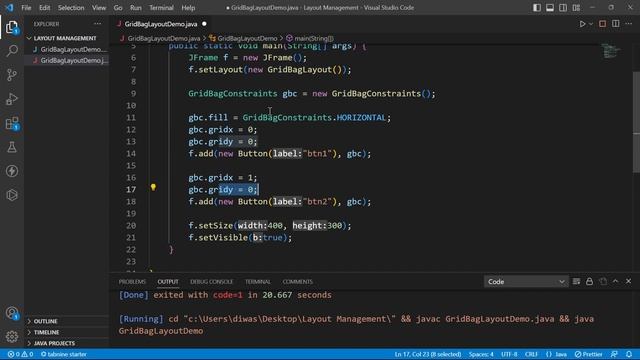
Task: Open the Help menu
Action: pyautogui.click(x=188, y=8)
